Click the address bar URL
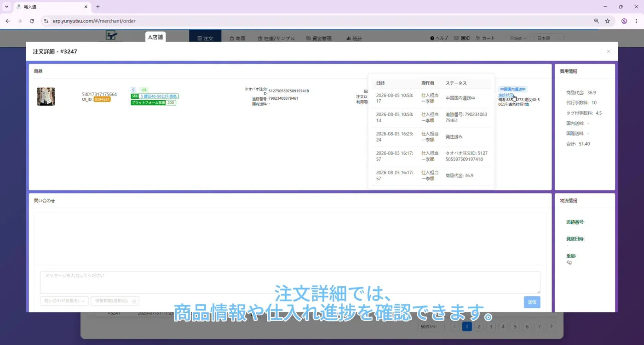Screen dimensions: 644x345 [x=94, y=21]
